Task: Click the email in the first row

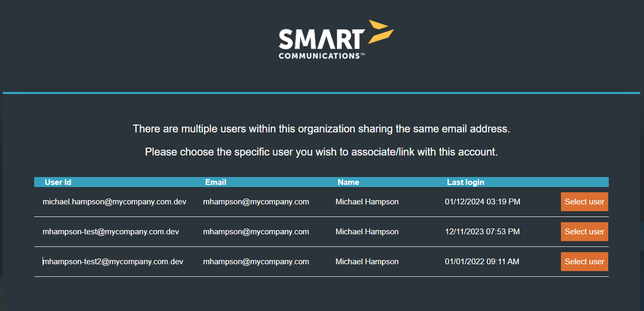Action: coord(255,202)
